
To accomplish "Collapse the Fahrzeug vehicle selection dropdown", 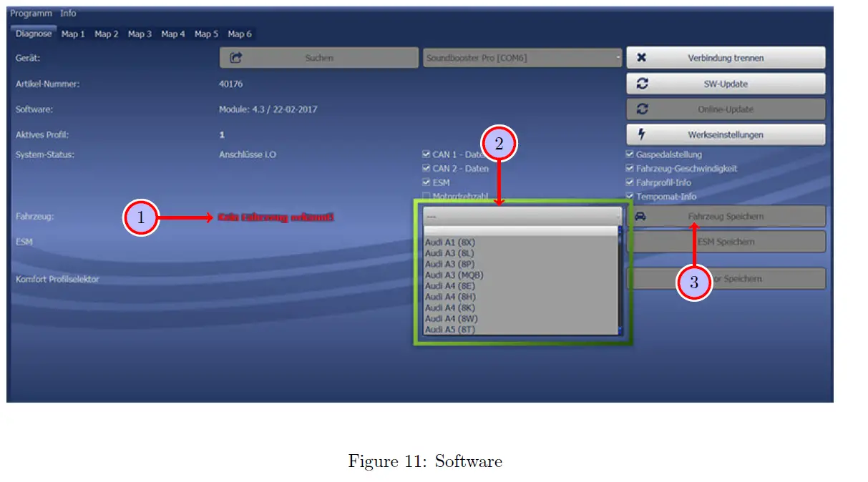I will pos(522,215).
